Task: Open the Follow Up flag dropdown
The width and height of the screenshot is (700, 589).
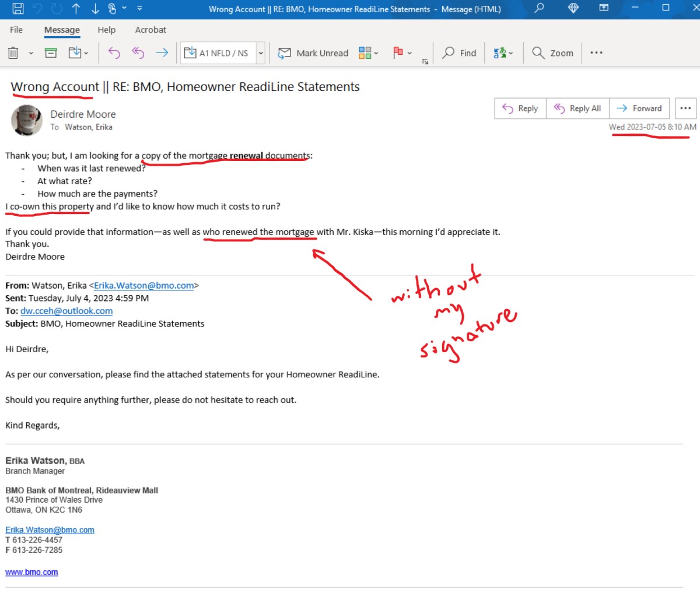Action: [x=402, y=53]
